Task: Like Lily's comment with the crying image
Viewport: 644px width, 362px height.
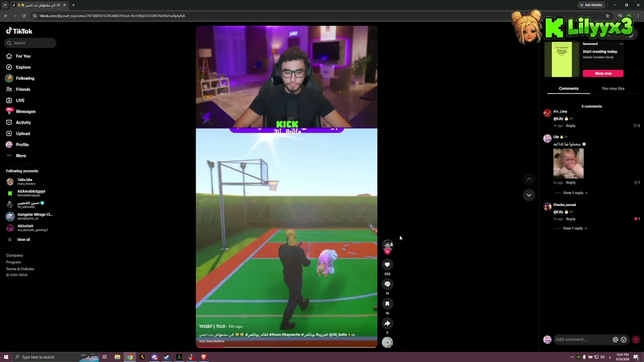Action: click(635, 183)
